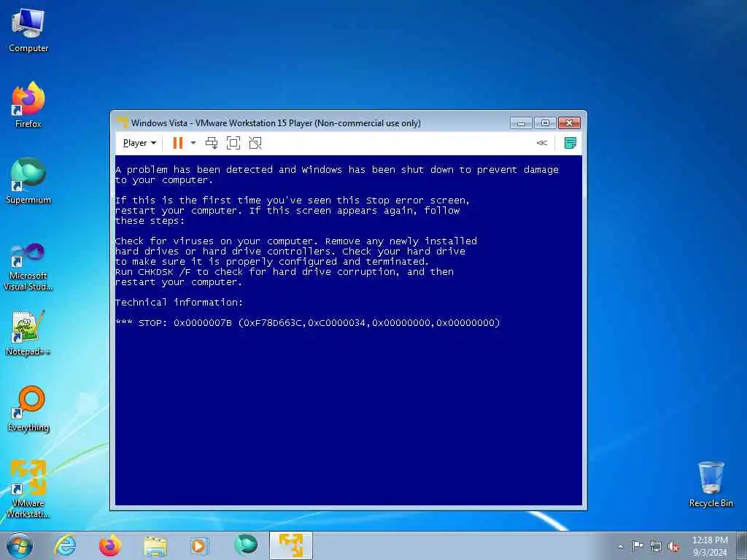Click the STOP: 0x0000007B error line
This screenshot has width=747, height=560.
pos(308,323)
